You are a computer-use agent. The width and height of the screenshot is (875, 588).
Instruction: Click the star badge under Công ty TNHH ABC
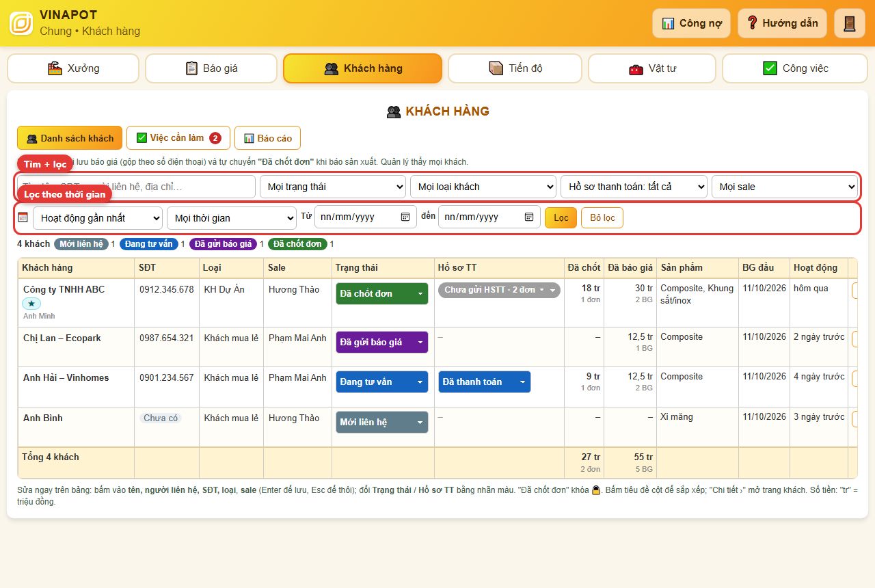coord(31,304)
